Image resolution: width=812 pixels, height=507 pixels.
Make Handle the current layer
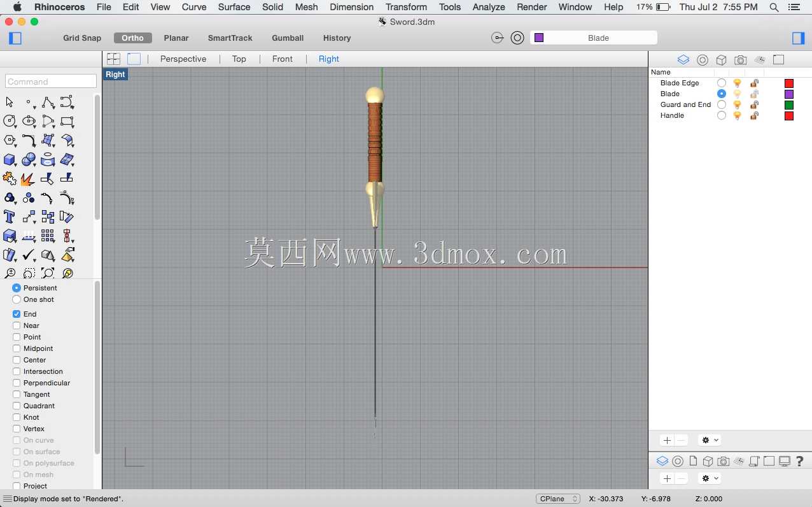(721, 115)
